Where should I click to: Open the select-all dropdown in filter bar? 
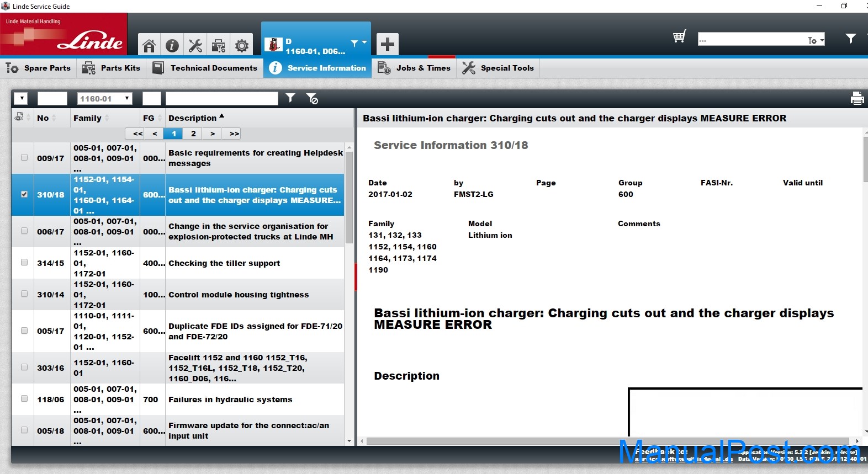pos(21,98)
